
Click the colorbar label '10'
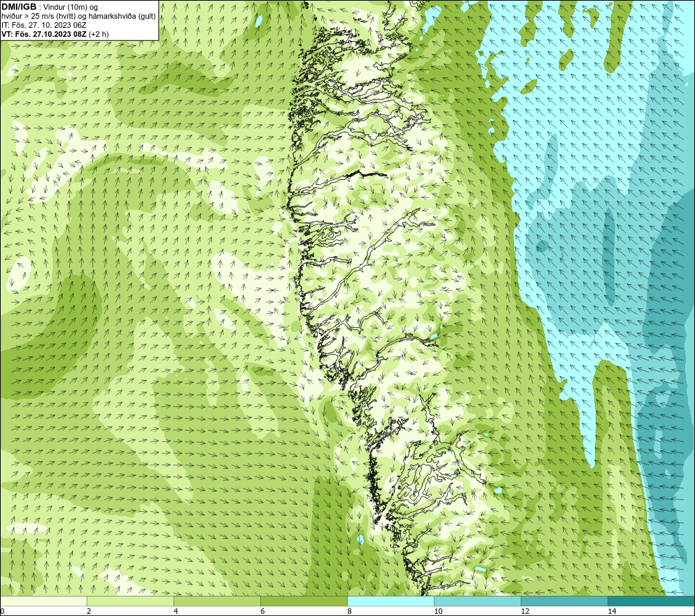click(x=439, y=612)
